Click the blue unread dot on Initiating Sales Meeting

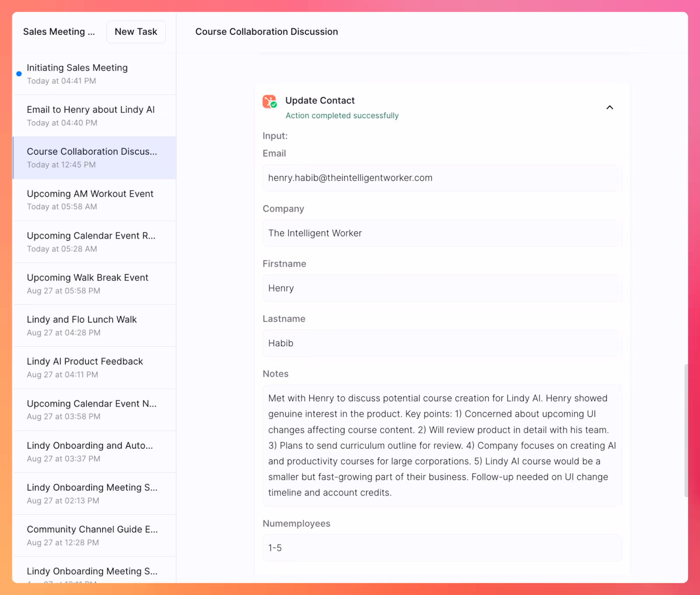click(x=19, y=74)
